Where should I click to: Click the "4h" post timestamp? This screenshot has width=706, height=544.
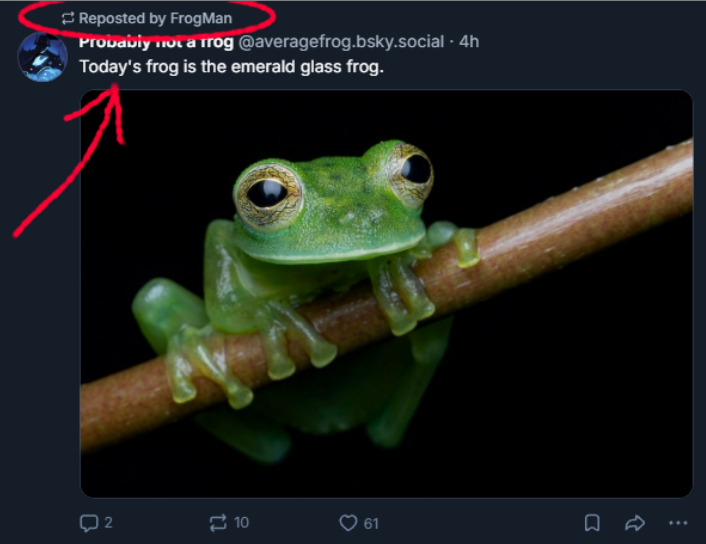tap(469, 42)
